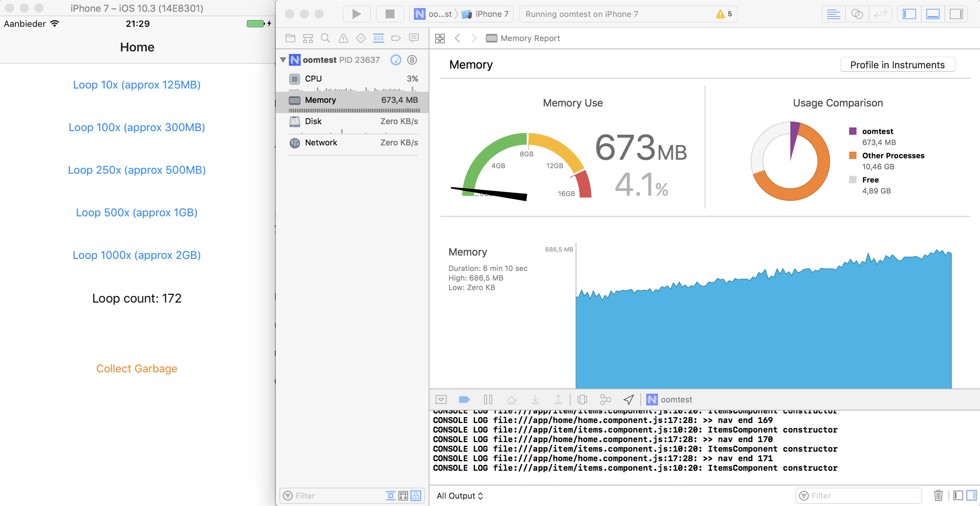Click the Stop button in toolbar
The height and width of the screenshot is (506, 980).
click(390, 14)
